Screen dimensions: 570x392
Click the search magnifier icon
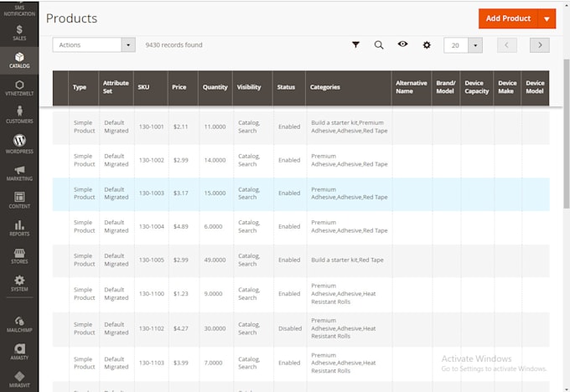pos(379,45)
